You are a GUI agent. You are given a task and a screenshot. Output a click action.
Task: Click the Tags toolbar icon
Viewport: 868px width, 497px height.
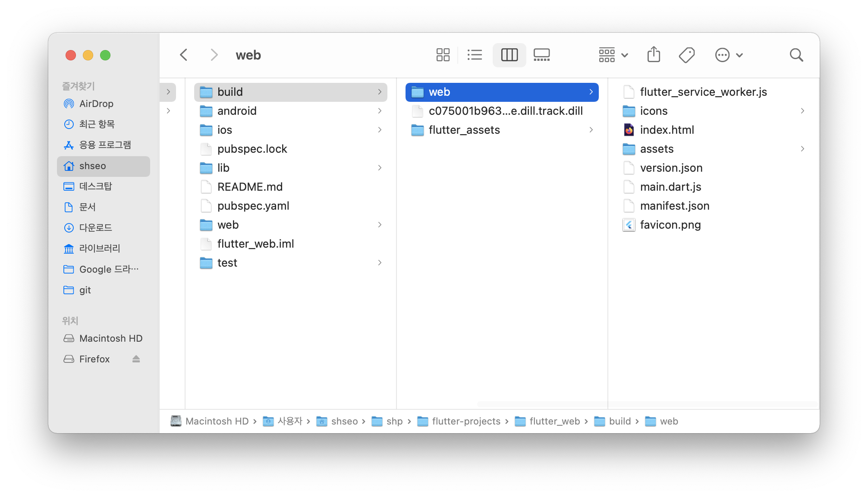tap(686, 55)
